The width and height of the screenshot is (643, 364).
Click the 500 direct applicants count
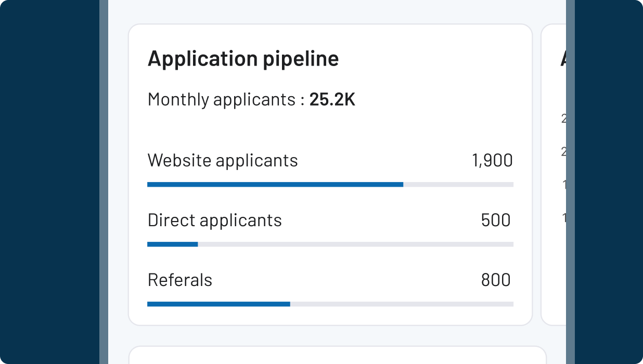click(495, 220)
